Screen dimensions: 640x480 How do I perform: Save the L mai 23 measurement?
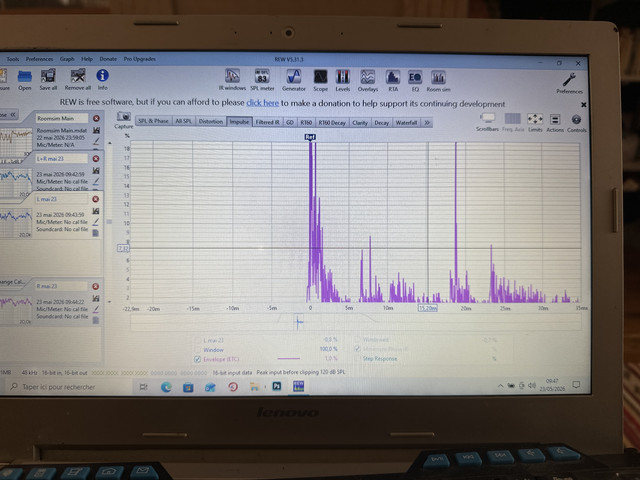click(96, 211)
